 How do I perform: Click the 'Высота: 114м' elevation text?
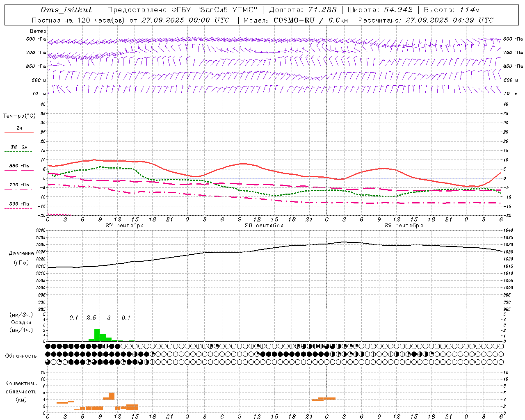(452, 10)
